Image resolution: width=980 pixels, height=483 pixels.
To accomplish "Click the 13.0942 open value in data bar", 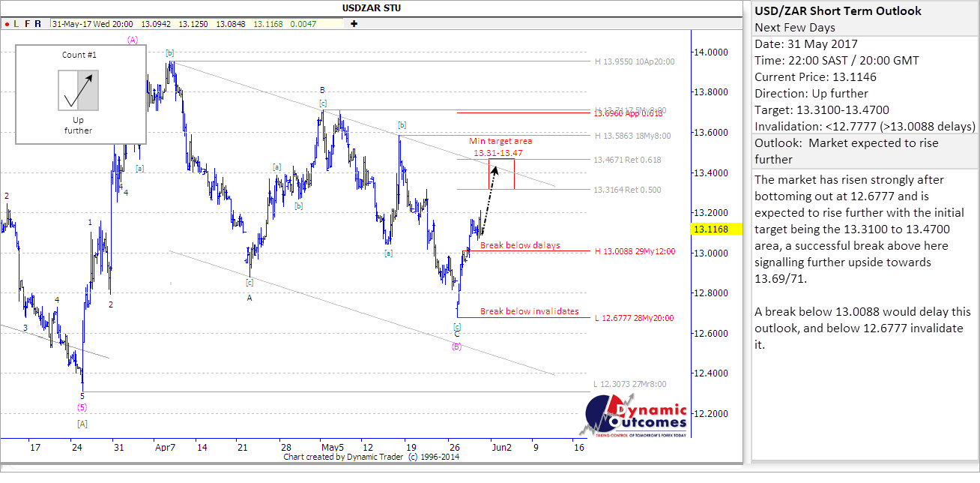I will [155, 24].
